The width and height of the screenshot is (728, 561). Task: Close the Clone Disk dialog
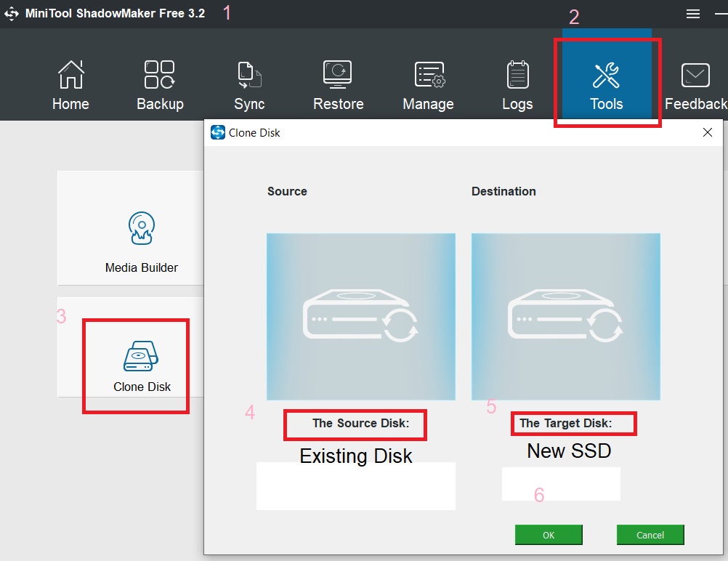(x=708, y=132)
